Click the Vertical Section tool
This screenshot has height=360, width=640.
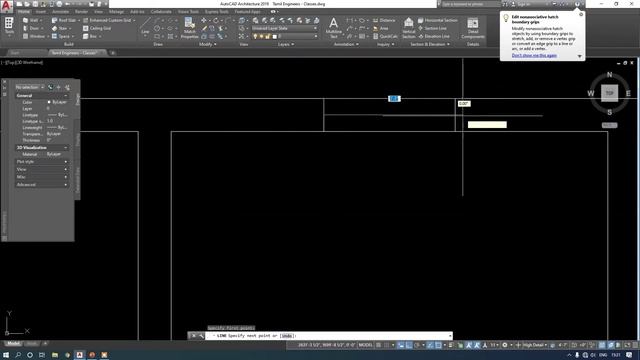click(409, 28)
